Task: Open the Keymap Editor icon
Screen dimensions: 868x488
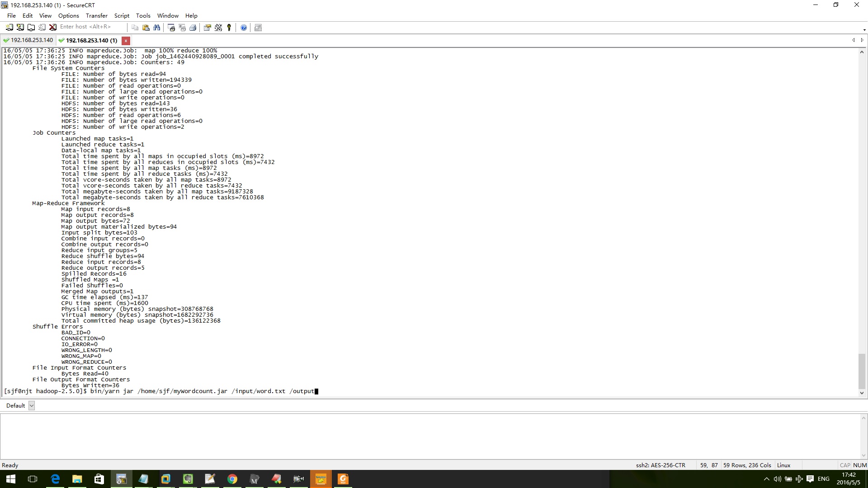Action: (x=218, y=28)
